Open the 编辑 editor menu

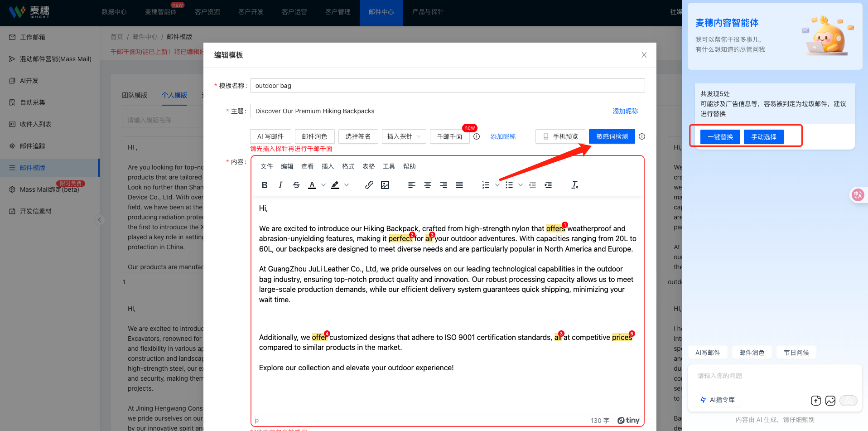(287, 166)
